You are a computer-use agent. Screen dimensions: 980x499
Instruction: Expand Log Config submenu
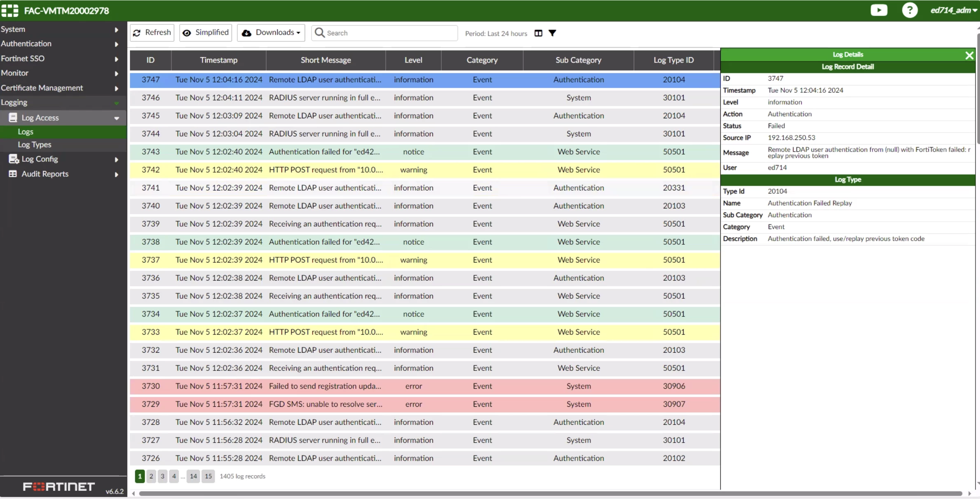63,159
